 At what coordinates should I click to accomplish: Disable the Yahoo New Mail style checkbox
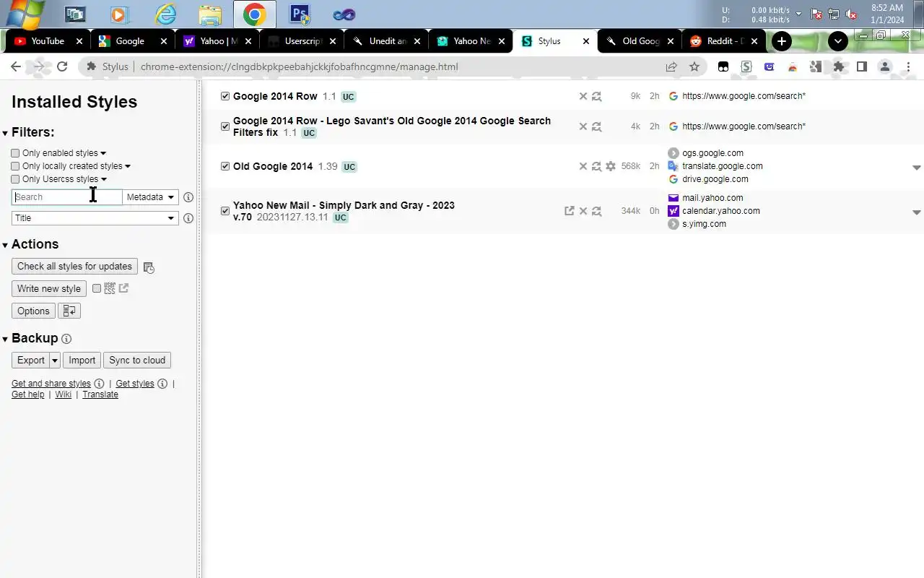coord(225,211)
